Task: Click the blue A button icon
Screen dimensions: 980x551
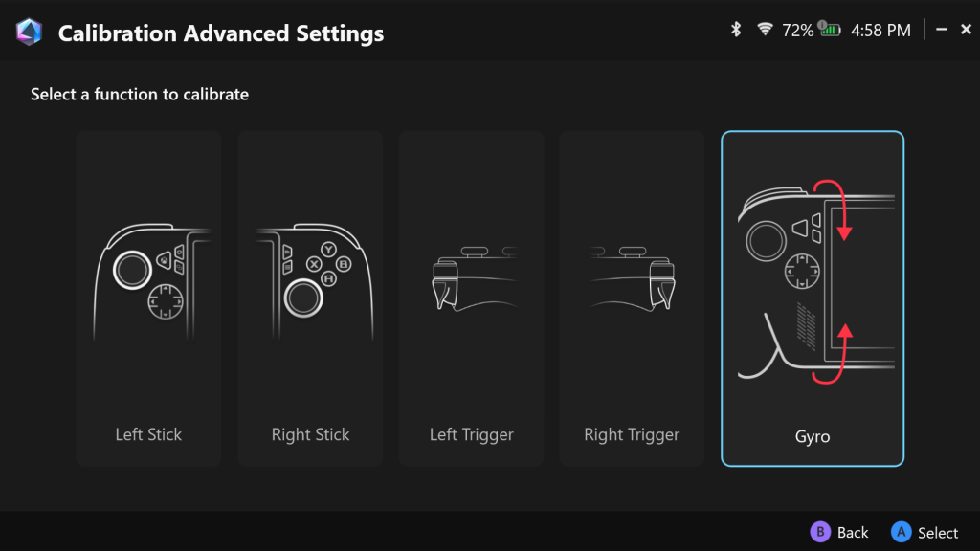Action: click(901, 532)
